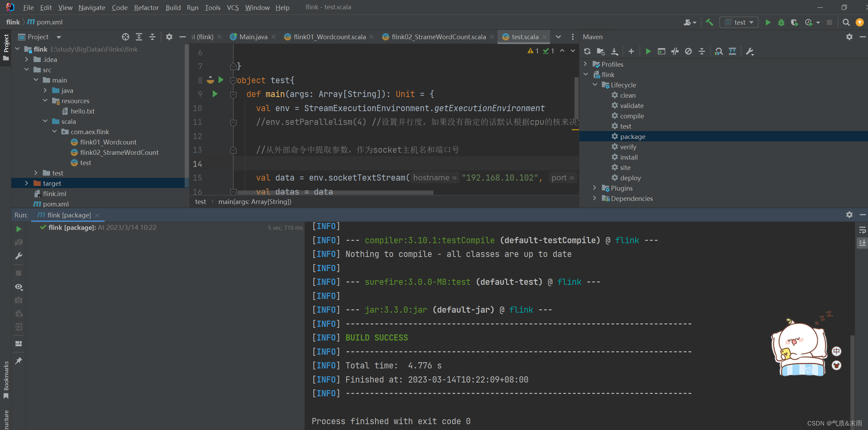Close the test.scala tab

(545, 37)
